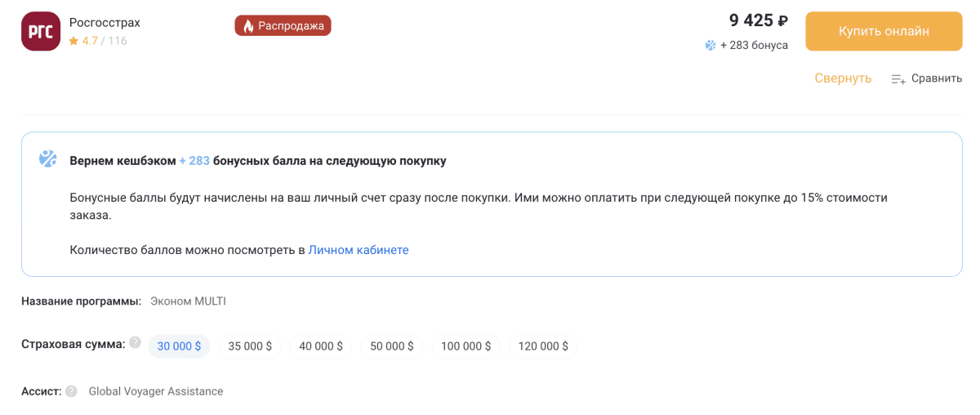The image size is (980, 415).
Task: Click the flame icon in Распродажа badge
Action: pyautogui.click(x=248, y=26)
